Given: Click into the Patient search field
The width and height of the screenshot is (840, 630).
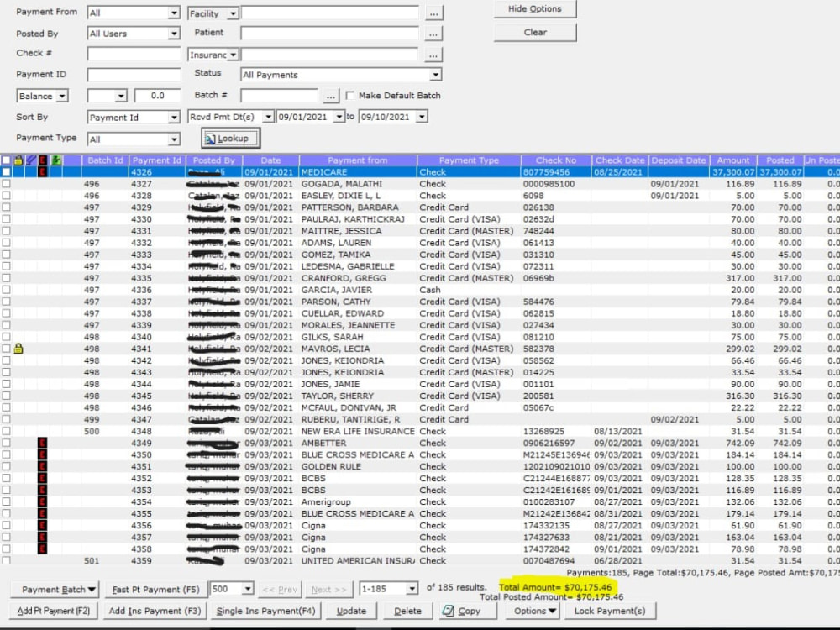Looking at the screenshot, I should [x=329, y=34].
